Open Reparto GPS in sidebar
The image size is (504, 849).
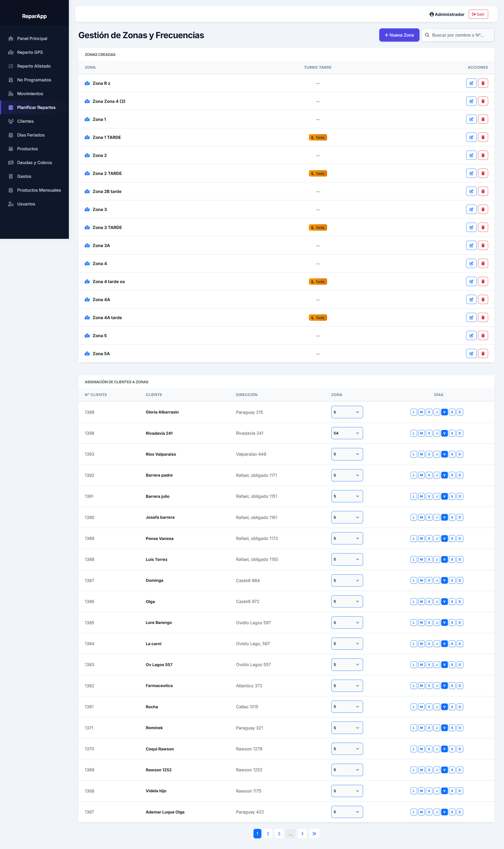(34, 52)
